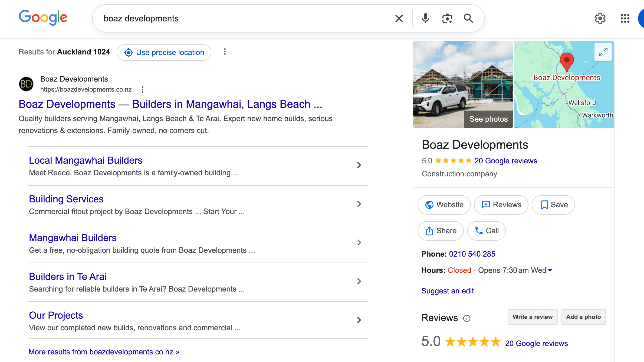Click the Reviews button in the business panel

click(x=501, y=205)
